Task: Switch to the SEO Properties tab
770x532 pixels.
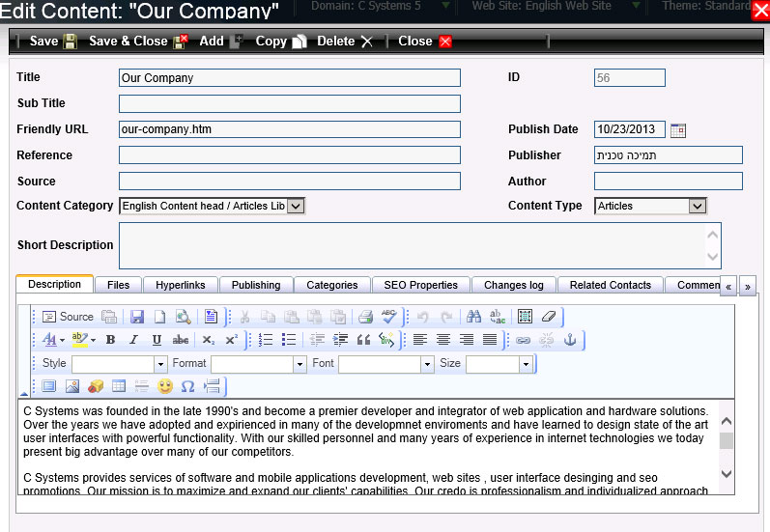Action: point(421,285)
